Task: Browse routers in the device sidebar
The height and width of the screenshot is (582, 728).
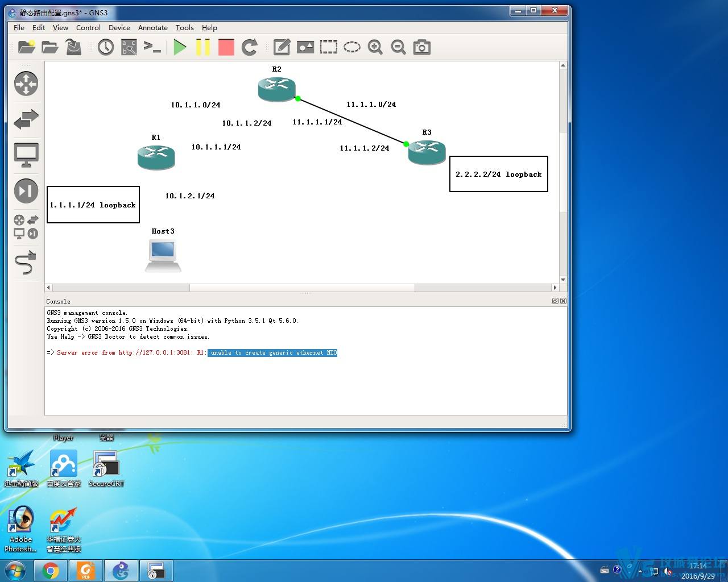Action: 26,84
